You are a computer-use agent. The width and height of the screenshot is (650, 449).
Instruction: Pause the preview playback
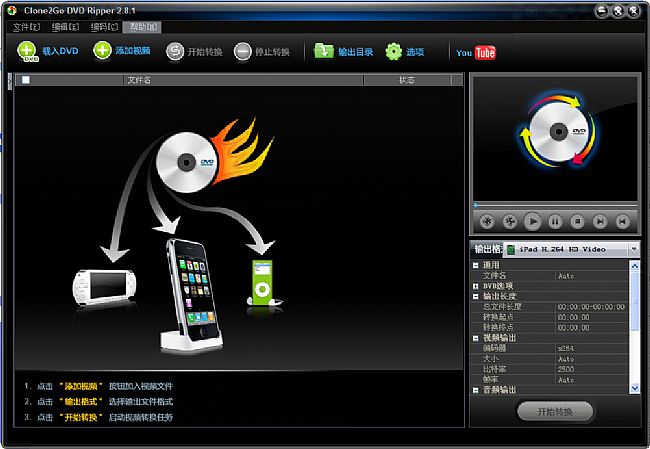point(555,221)
